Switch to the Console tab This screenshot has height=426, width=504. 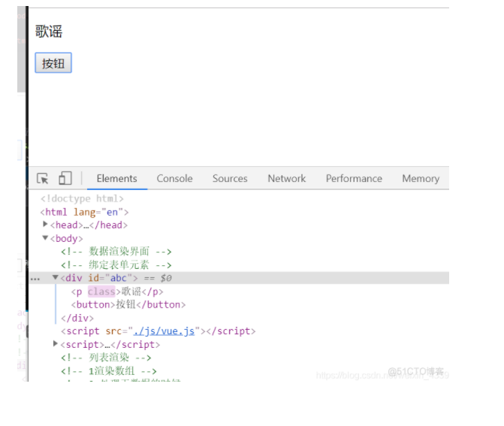(x=174, y=178)
